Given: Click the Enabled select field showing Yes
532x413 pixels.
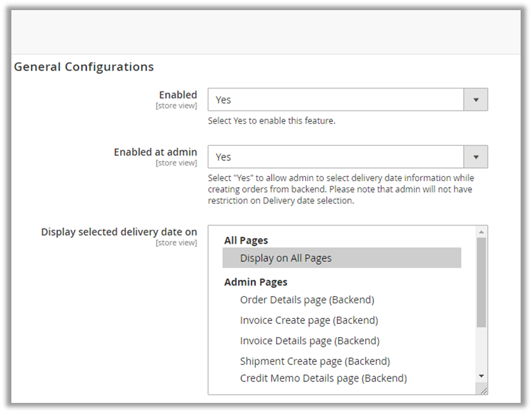Looking at the screenshot, I should 336,100.
